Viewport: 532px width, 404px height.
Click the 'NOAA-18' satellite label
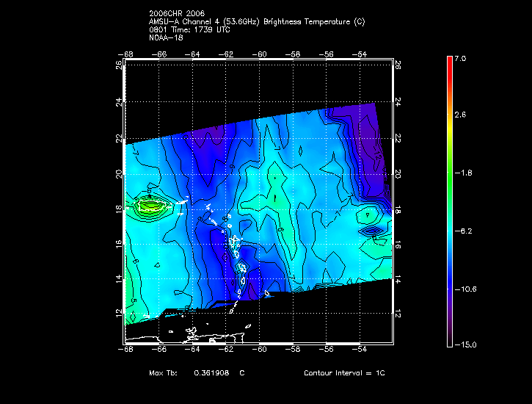click(166, 37)
